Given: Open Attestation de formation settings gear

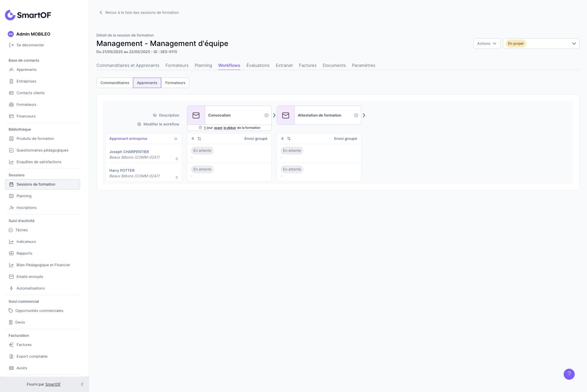Looking at the screenshot, I should point(356,115).
